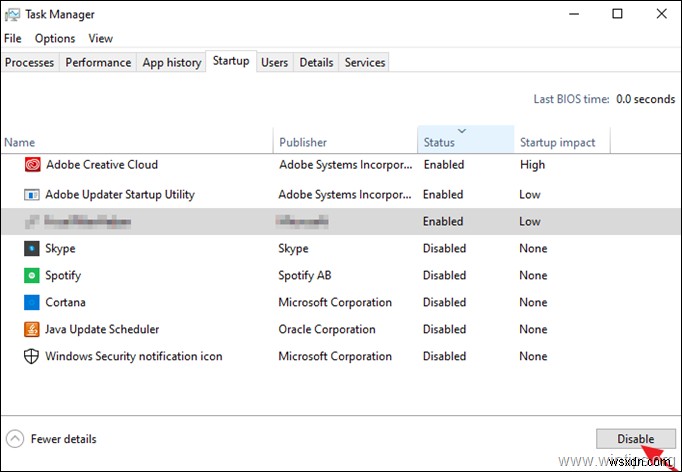This screenshot has width=682, height=472.
Task: Click the blue Cortana icon
Action: (x=32, y=302)
